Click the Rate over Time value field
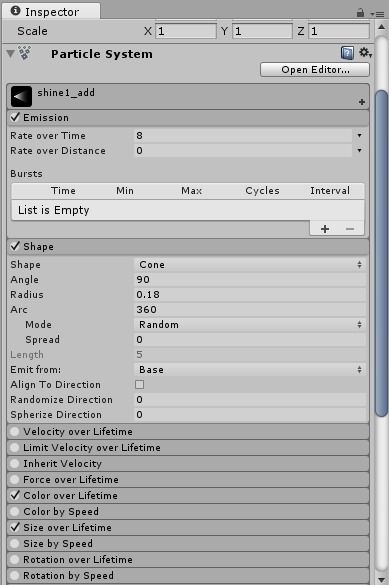Image resolution: width=389 pixels, height=585 pixels. 243,135
